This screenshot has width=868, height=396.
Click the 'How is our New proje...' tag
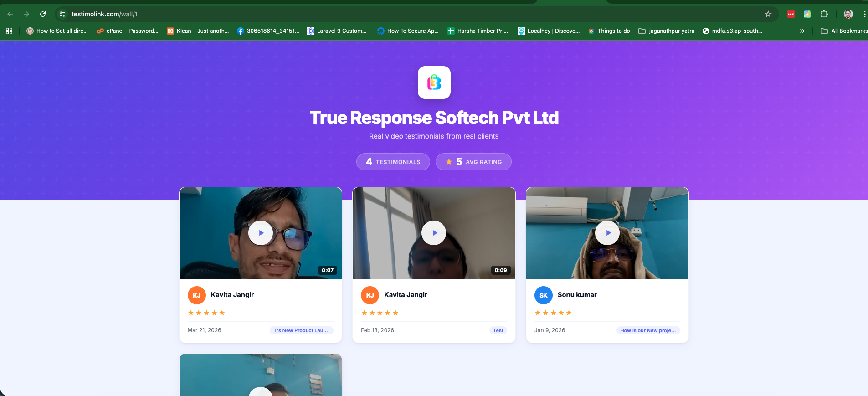648,330
